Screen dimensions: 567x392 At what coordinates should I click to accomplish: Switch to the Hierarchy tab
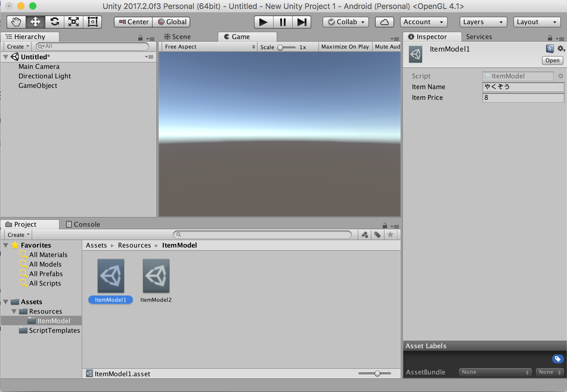pyautogui.click(x=30, y=37)
